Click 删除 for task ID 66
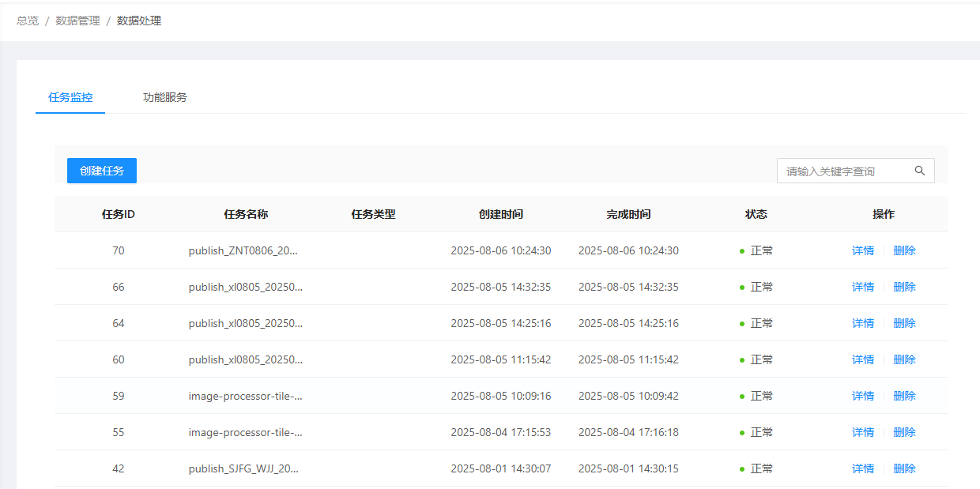980x489 pixels. pyautogui.click(x=904, y=287)
